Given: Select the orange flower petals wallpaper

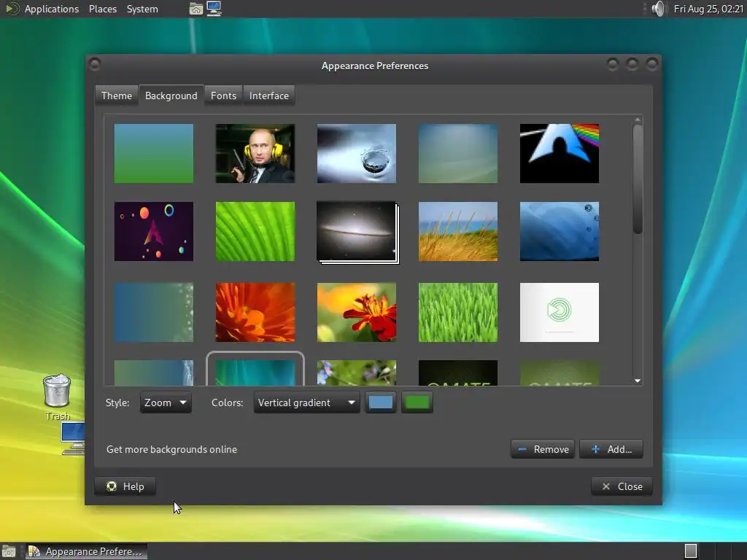Looking at the screenshot, I should tap(255, 312).
